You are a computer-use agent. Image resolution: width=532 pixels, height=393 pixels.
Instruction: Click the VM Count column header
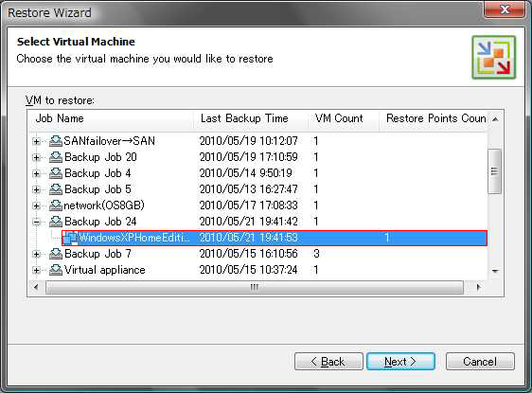[x=344, y=118]
